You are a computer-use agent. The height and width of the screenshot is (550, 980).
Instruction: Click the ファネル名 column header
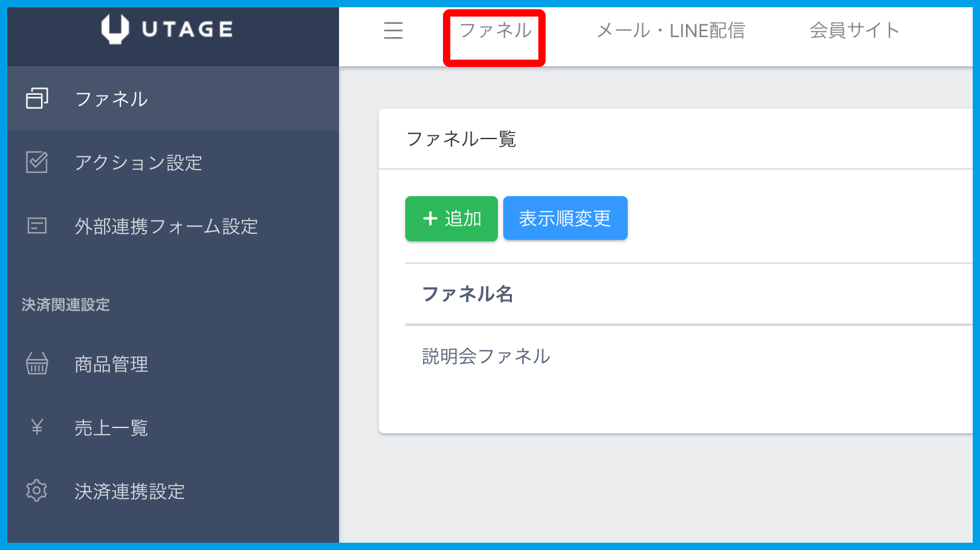coord(467,294)
